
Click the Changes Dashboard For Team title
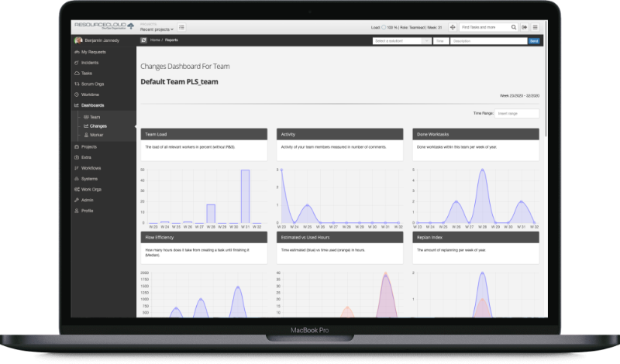(x=185, y=67)
